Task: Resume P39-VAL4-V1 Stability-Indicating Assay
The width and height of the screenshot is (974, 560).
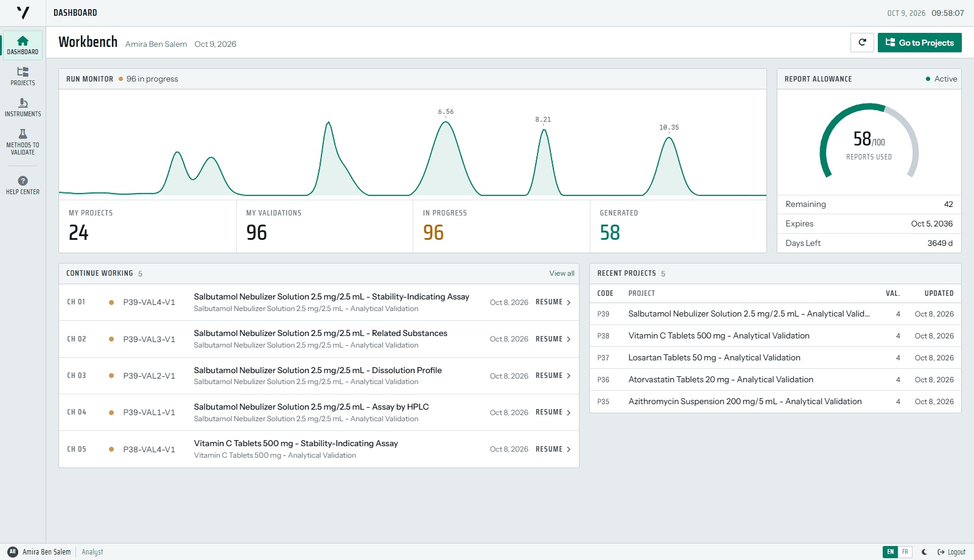Action: coord(553,302)
